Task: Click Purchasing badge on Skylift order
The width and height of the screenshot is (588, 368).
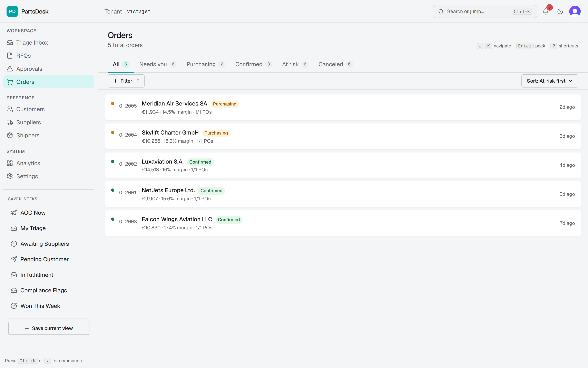Action: (216, 133)
